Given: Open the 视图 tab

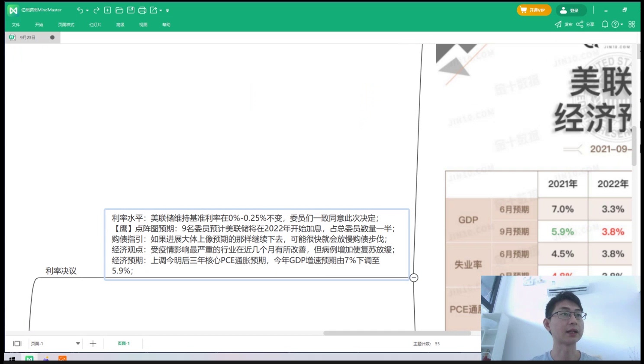Looking at the screenshot, I should click(143, 25).
